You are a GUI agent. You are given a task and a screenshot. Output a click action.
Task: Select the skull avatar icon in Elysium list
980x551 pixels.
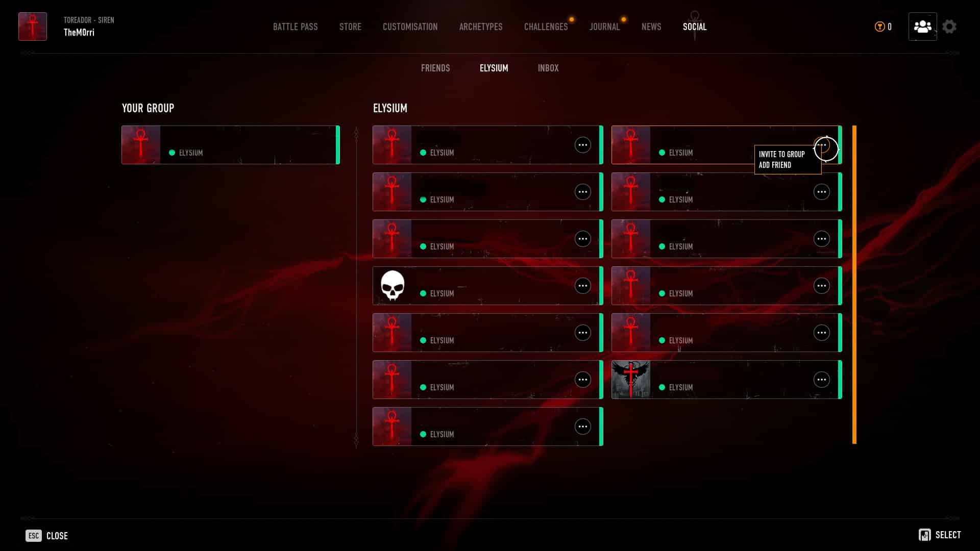[391, 285]
